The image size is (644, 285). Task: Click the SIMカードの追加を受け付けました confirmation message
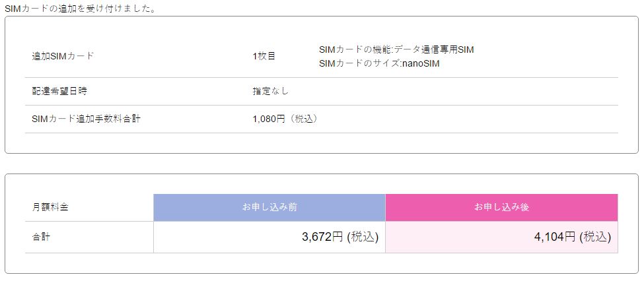(80, 9)
